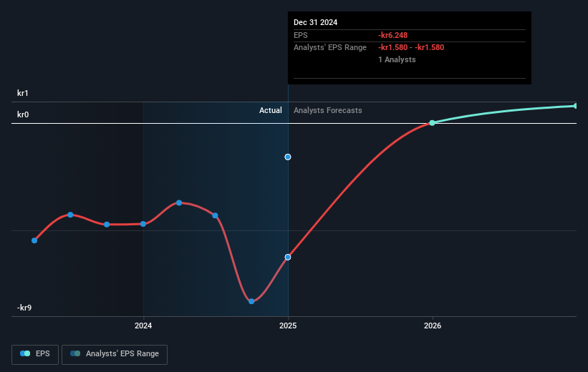Click the kr1 y-axis label
Image resolution: width=588 pixels, height=372 pixels.
coord(22,93)
